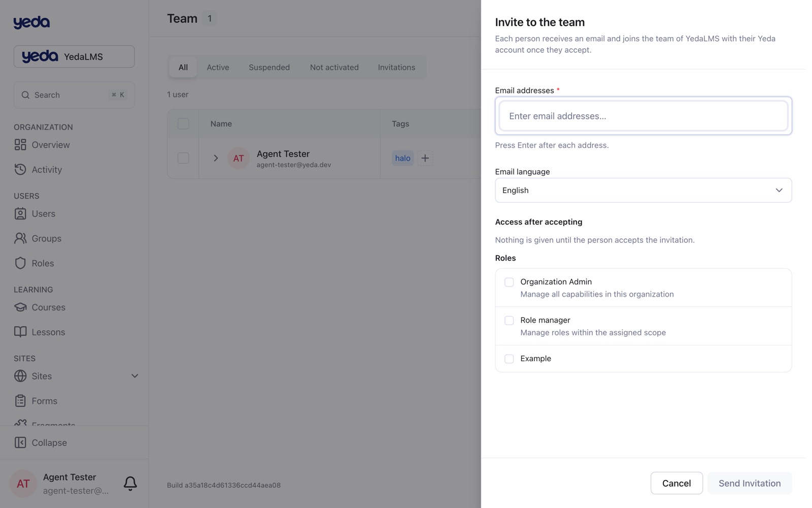812x508 pixels.
Task: Add a tag with the plus icon
Action: 425,158
